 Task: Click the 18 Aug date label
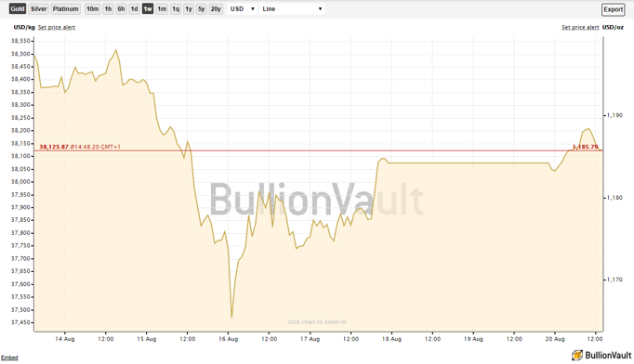tap(391, 339)
